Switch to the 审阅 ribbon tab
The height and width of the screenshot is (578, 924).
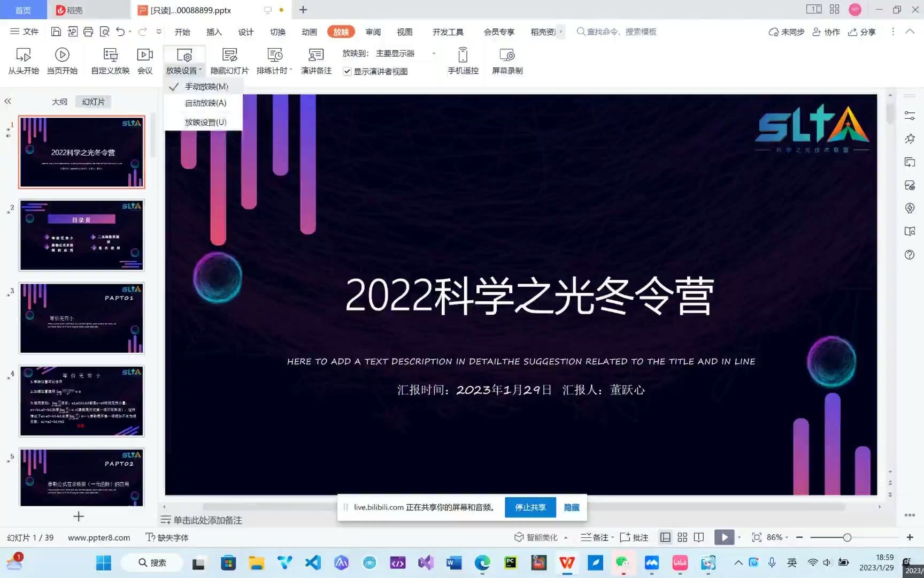tap(373, 32)
